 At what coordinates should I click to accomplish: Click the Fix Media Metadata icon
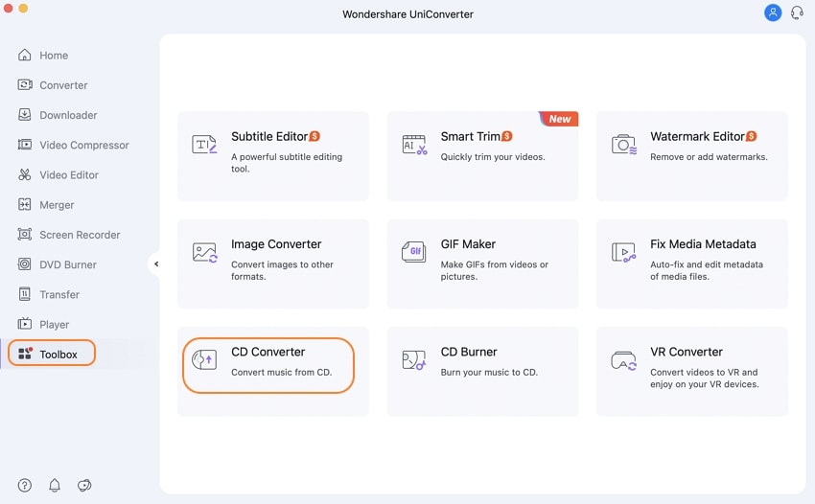624,253
